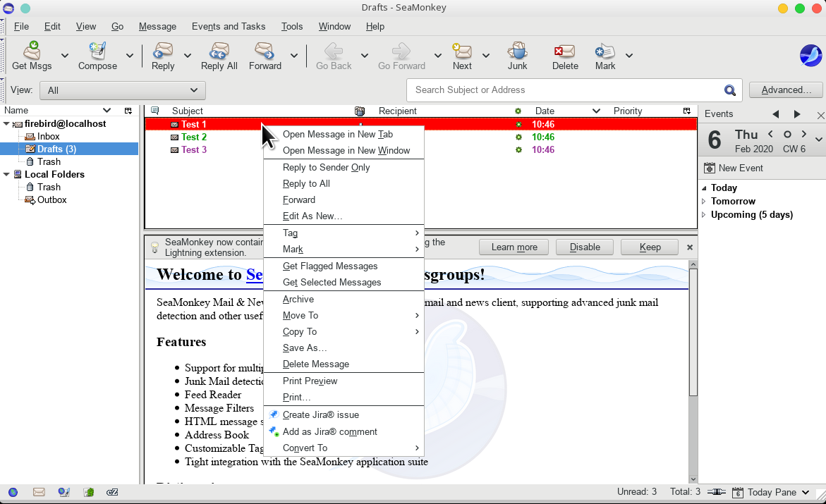The height and width of the screenshot is (504, 826).
Task: Click the Forward toolbar icon
Action: click(x=265, y=51)
